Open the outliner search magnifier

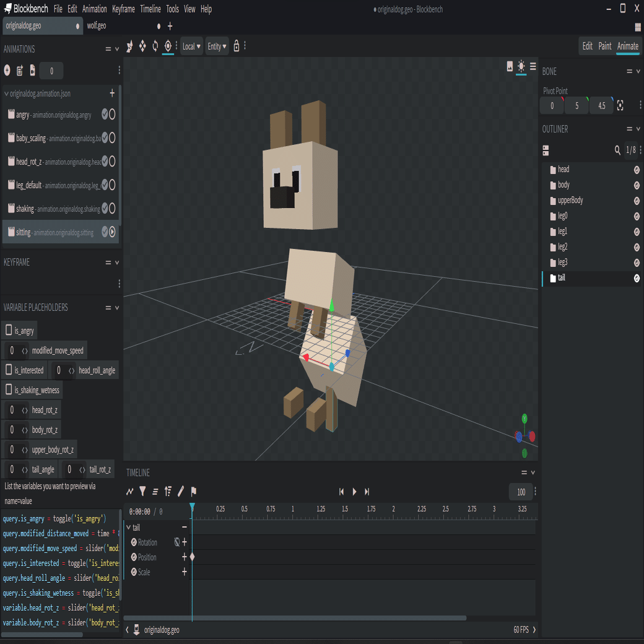pos(617,150)
